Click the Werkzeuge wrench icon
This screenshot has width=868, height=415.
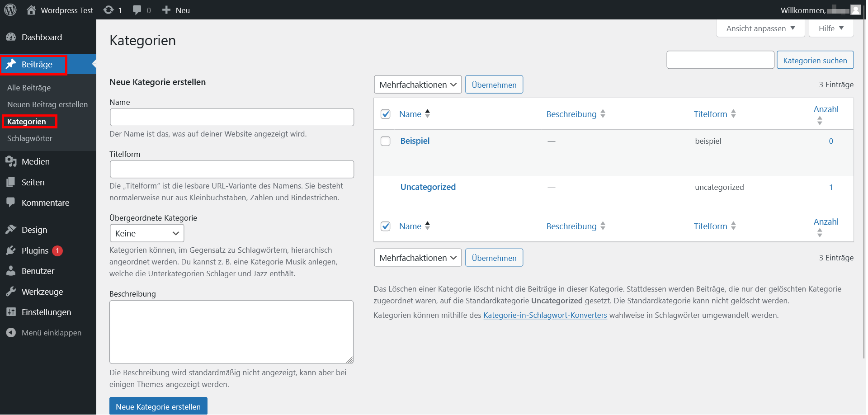pyautogui.click(x=11, y=292)
